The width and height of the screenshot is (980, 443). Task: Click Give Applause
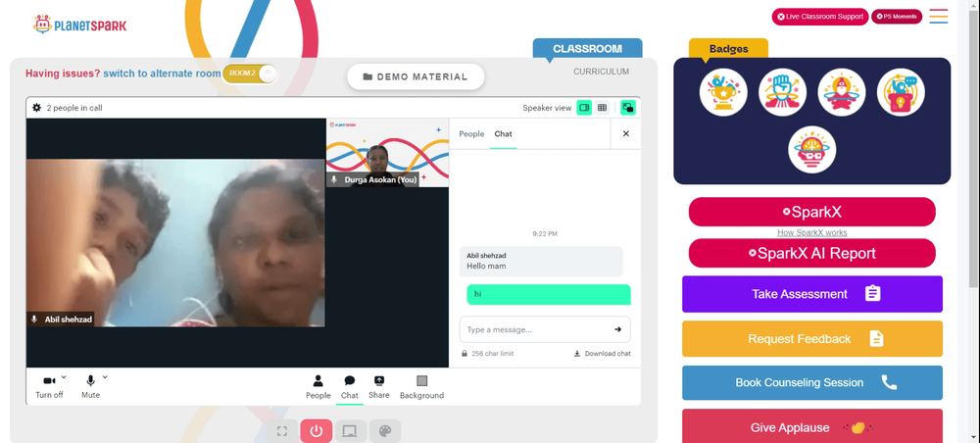click(811, 426)
